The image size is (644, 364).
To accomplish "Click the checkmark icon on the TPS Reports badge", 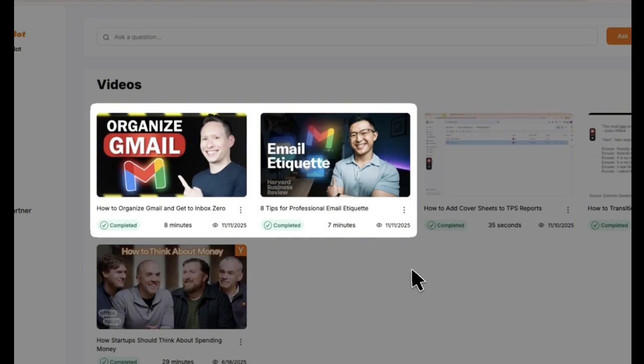I will (x=432, y=225).
